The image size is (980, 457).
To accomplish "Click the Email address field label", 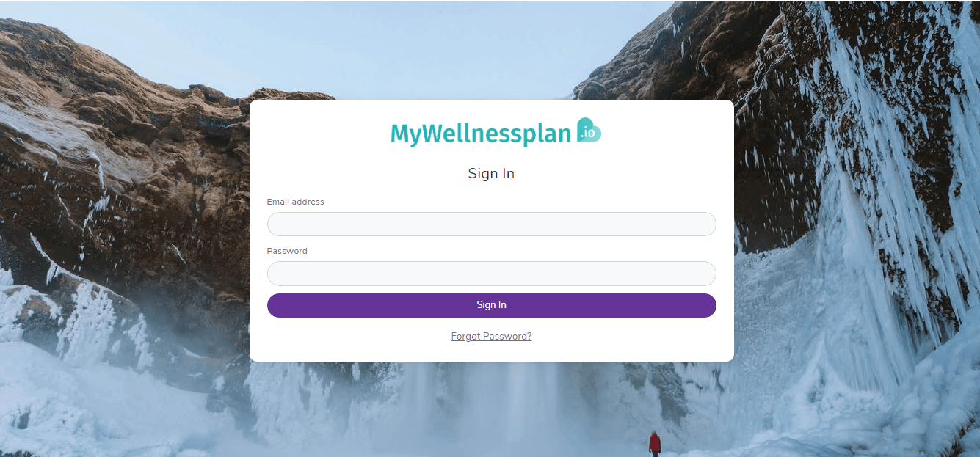I will point(295,202).
